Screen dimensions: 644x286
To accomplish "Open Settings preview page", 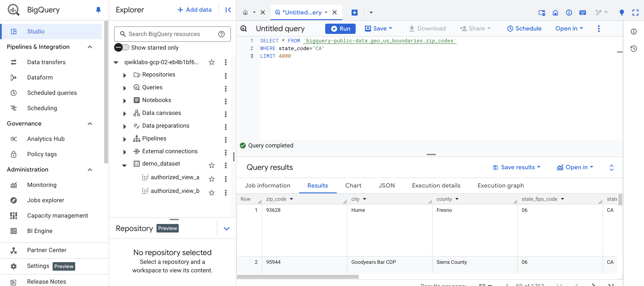I will (x=38, y=266).
